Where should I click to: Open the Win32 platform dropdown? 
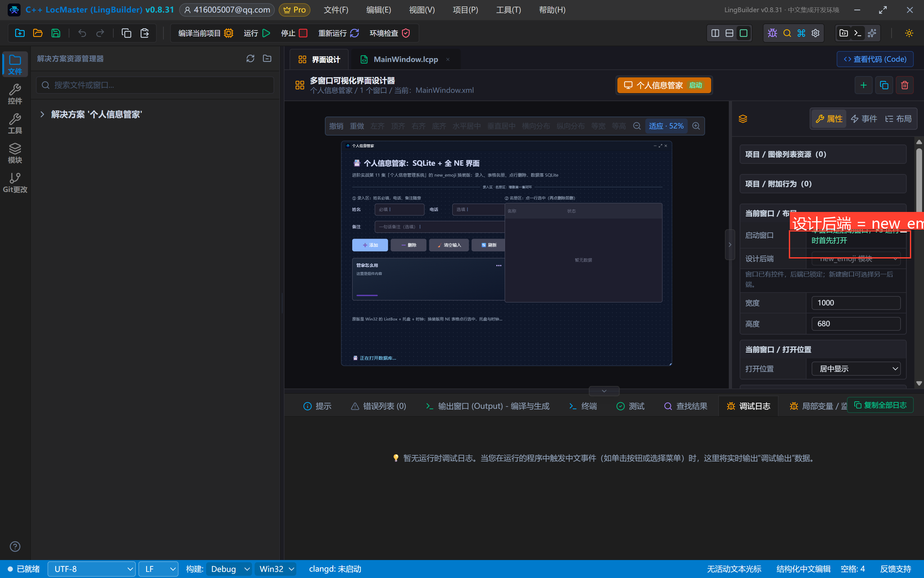[276, 569]
